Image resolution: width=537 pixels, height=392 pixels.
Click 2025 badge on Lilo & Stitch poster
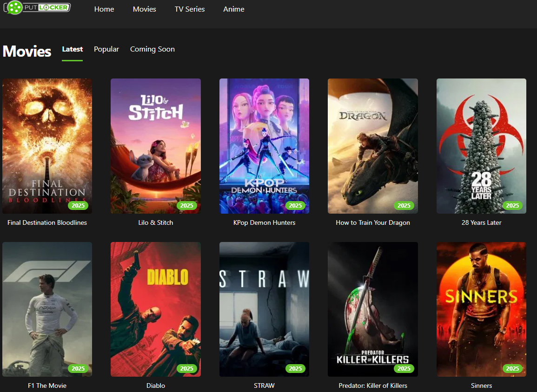coord(186,205)
